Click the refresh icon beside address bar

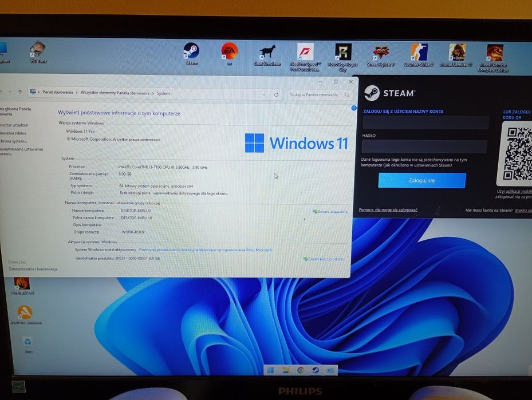(x=276, y=95)
